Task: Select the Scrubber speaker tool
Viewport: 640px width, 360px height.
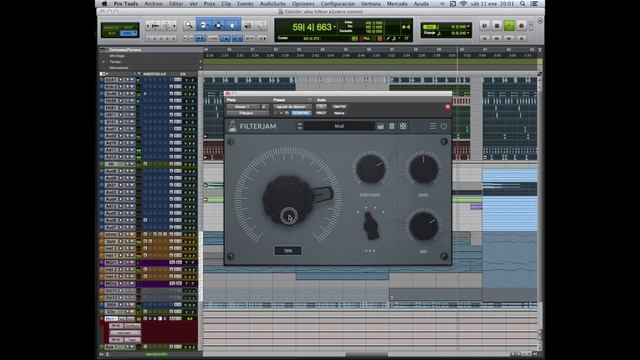Action: (x=248, y=26)
